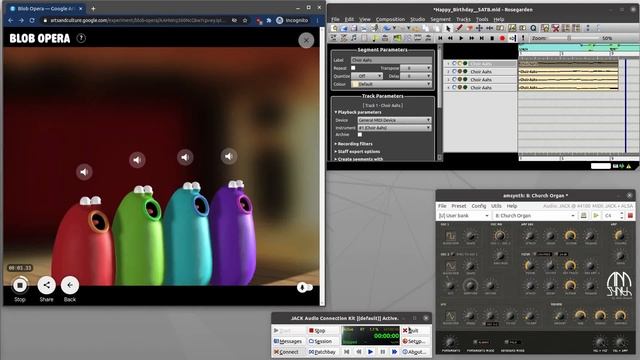The height and width of the screenshot is (360, 640).
Task: Open Rosegarden Tools menu
Action: pyautogui.click(x=482, y=19)
